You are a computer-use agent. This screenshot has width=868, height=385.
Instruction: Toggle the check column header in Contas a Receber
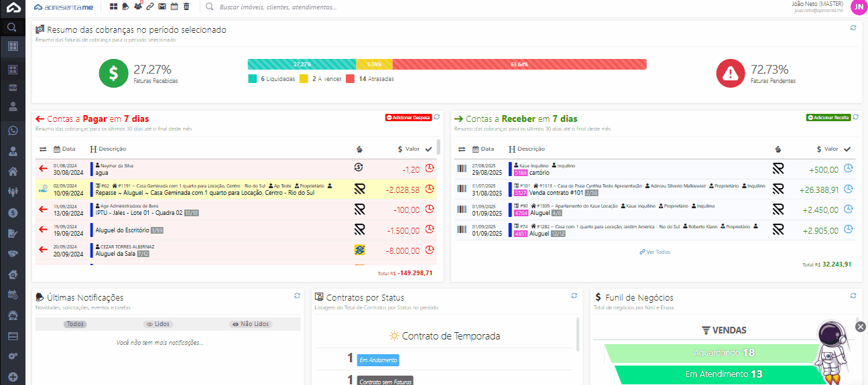pyautogui.click(x=847, y=149)
